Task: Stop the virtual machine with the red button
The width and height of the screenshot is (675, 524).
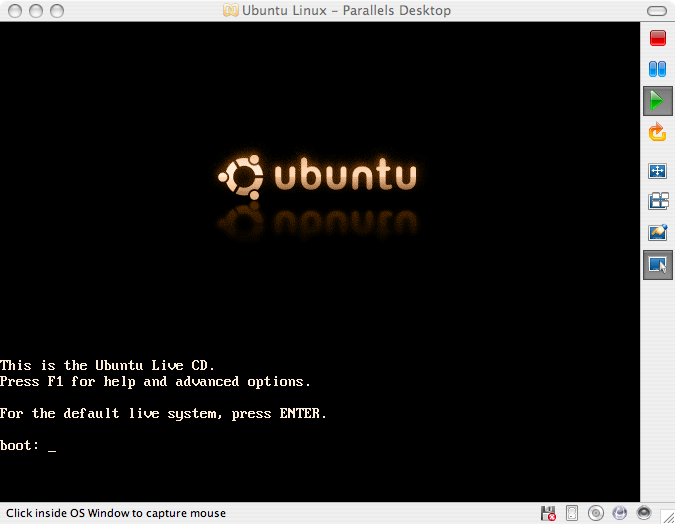Action: coord(657,38)
